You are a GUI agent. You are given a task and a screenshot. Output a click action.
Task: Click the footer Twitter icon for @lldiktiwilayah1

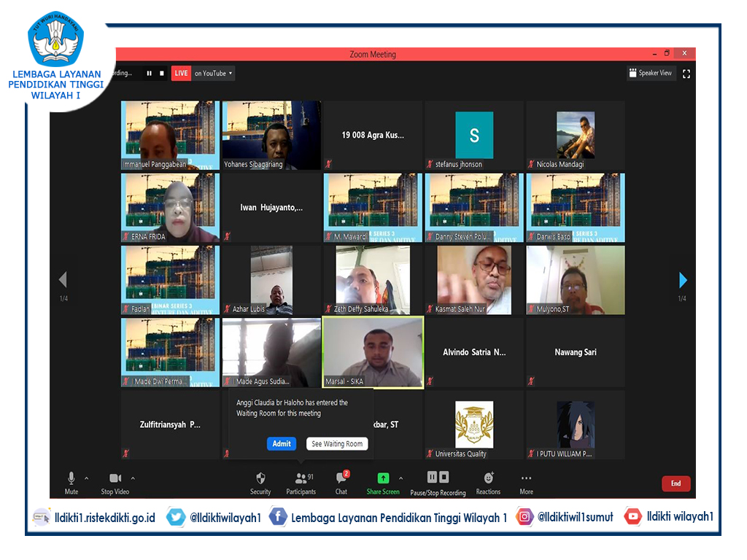click(176, 517)
